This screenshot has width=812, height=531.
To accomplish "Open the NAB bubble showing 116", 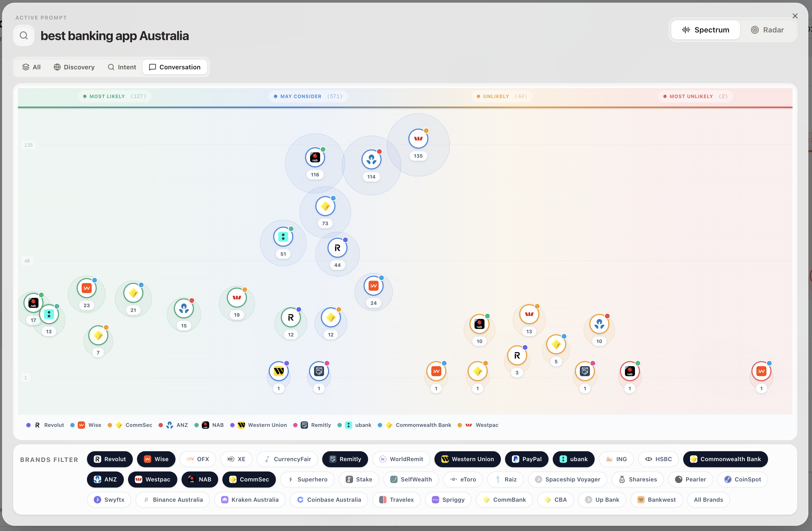I will [x=315, y=157].
